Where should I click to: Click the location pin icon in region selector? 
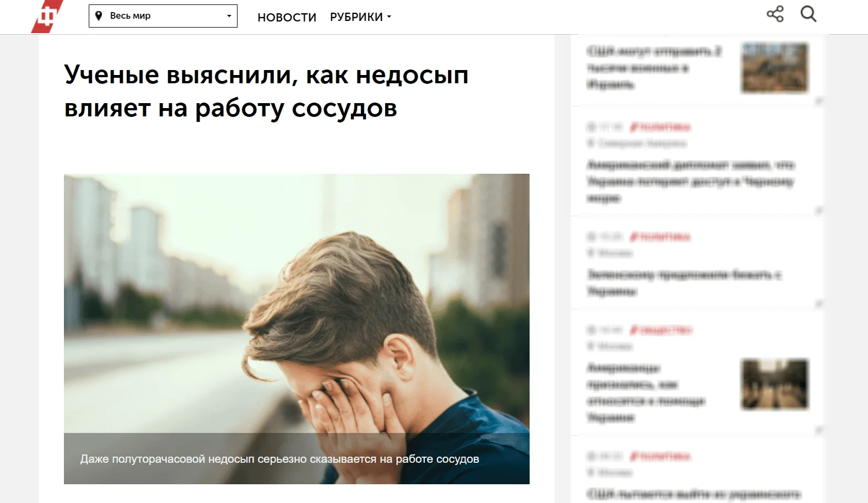pyautogui.click(x=99, y=15)
